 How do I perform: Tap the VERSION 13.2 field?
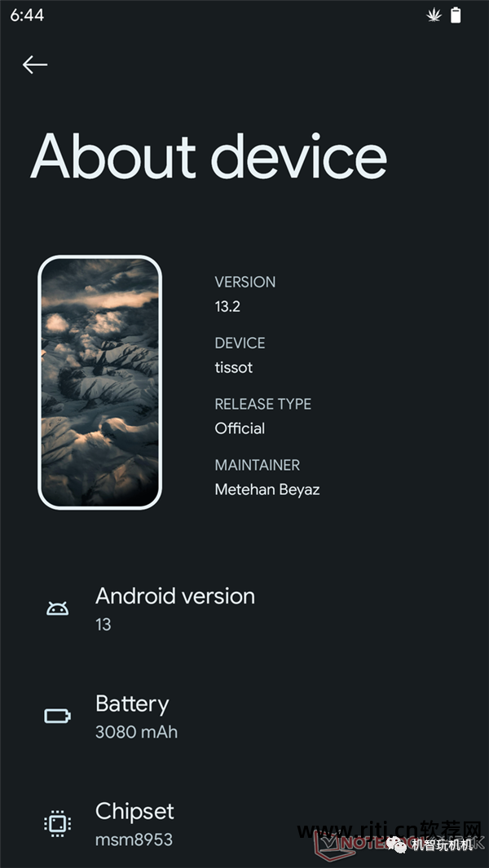tap(244, 293)
